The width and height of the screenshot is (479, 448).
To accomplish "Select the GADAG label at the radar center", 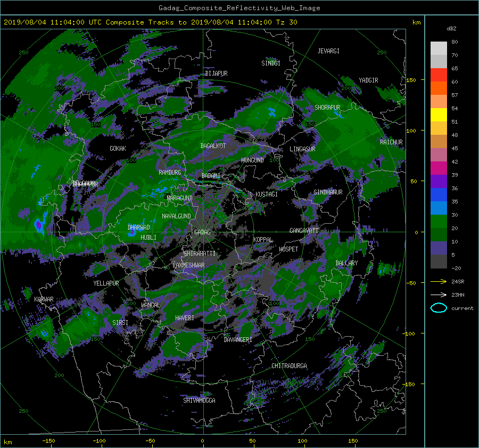I will pyautogui.click(x=203, y=232).
